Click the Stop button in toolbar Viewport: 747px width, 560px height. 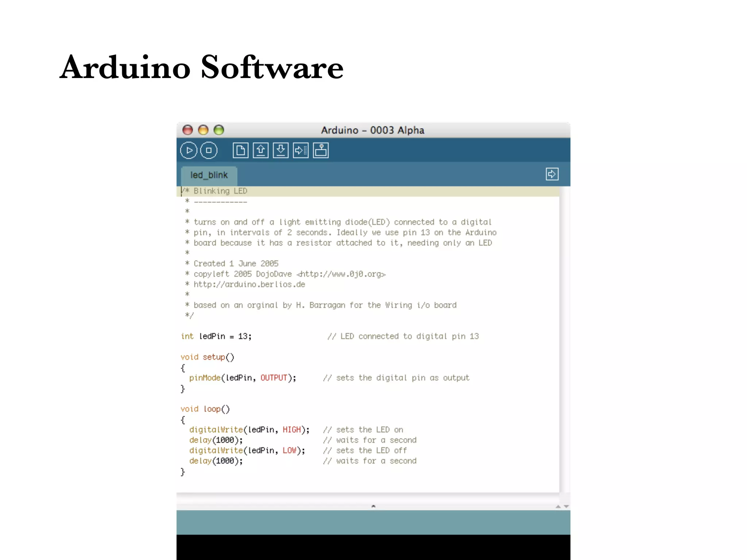[x=209, y=150]
